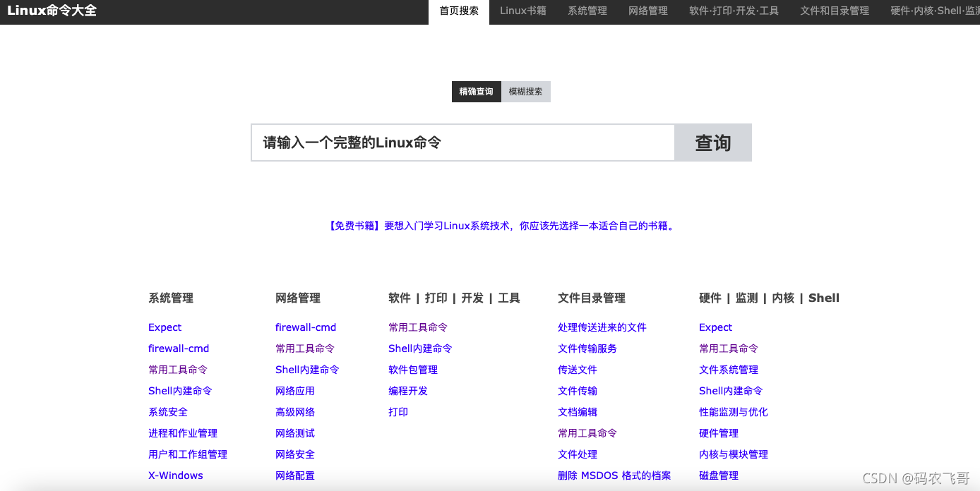Open Shell内建命令 under the 硬件|监测|内核|Shell column

[731, 391]
